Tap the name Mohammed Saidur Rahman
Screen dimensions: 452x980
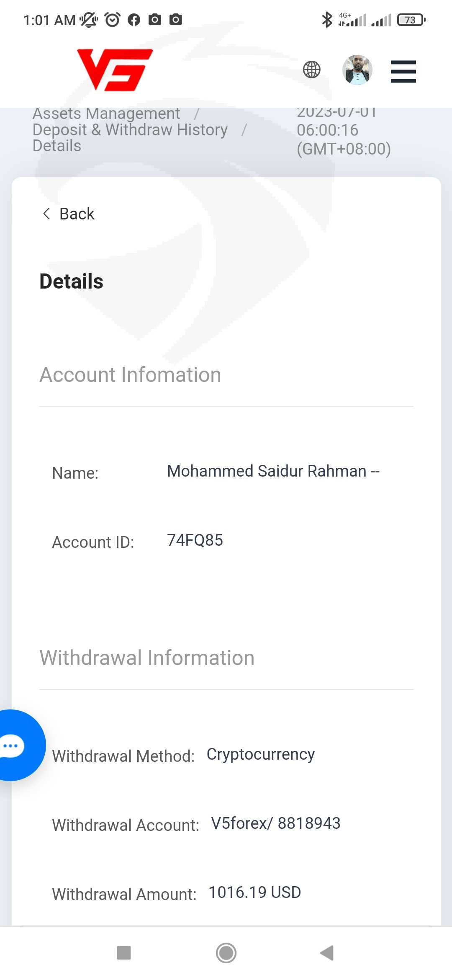[273, 471]
